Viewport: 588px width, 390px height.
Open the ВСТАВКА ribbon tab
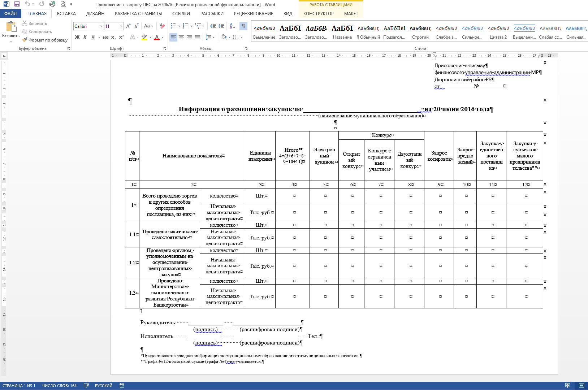(x=66, y=14)
